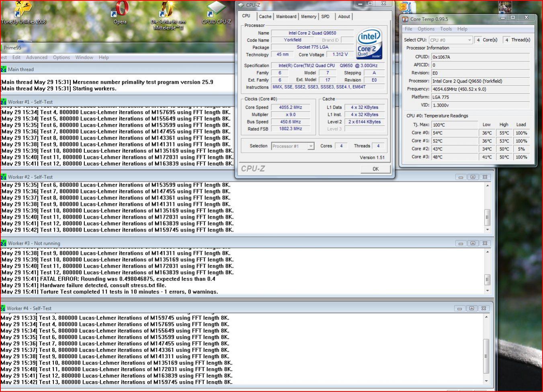Close the Worker #4 Self-Test window
The image size is (543, 392).
click(484, 308)
